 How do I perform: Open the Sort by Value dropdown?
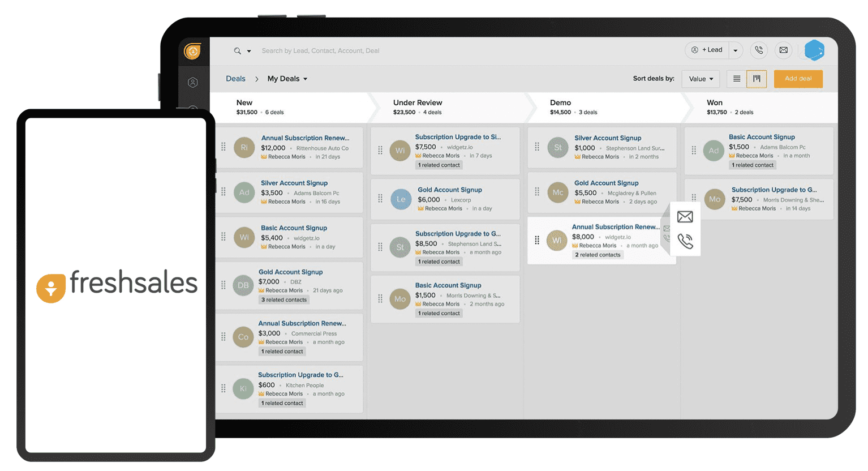pyautogui.click(x=701, y=79)
